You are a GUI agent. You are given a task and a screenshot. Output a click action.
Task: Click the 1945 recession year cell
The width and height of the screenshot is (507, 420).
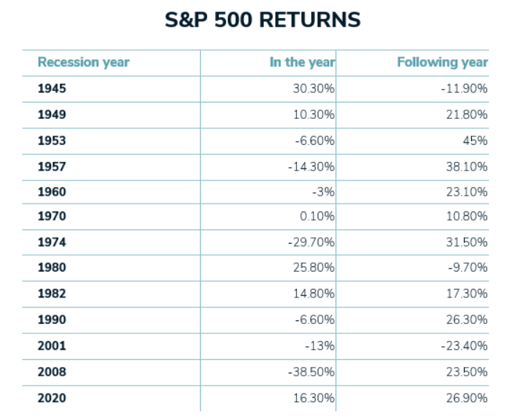tap(52, 89)
